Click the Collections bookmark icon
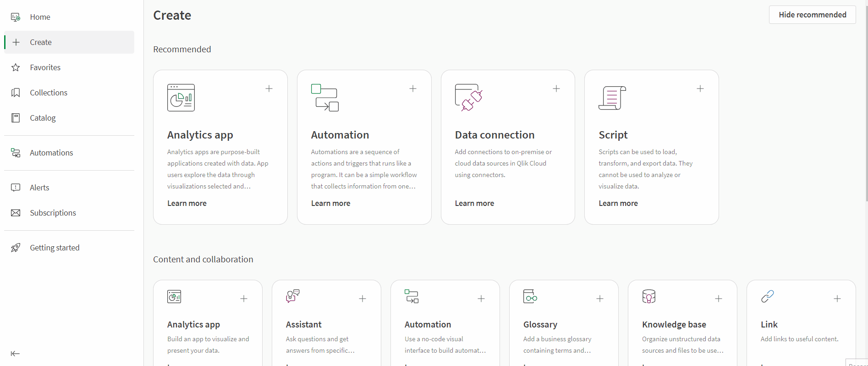 (16, 93)
